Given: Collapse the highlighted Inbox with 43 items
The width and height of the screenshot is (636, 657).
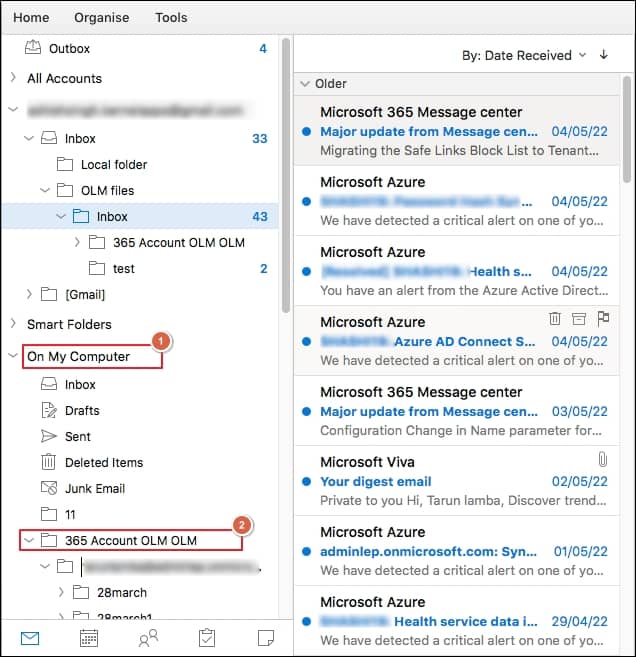Looking at the screenshot, I should click(61, 216).
